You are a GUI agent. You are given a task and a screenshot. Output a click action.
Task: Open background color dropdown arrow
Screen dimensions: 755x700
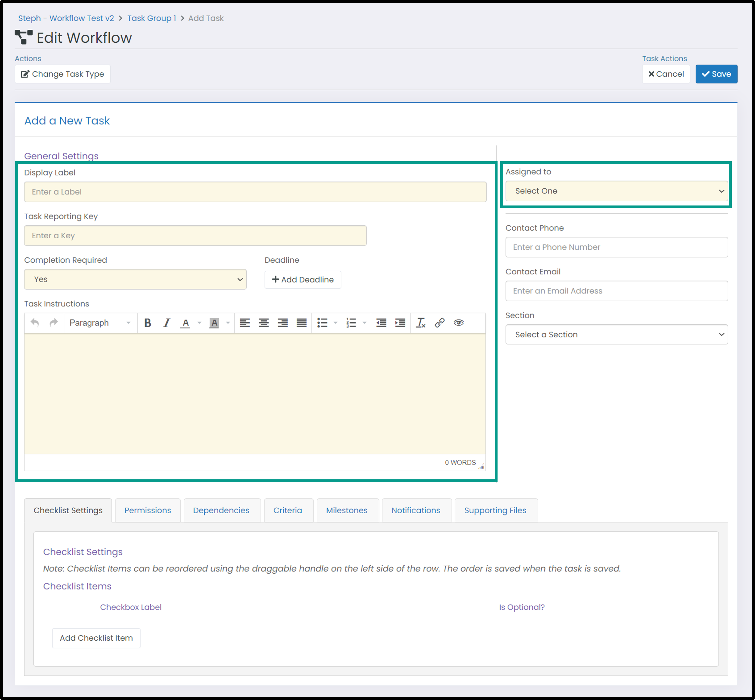tap(228, 323)
